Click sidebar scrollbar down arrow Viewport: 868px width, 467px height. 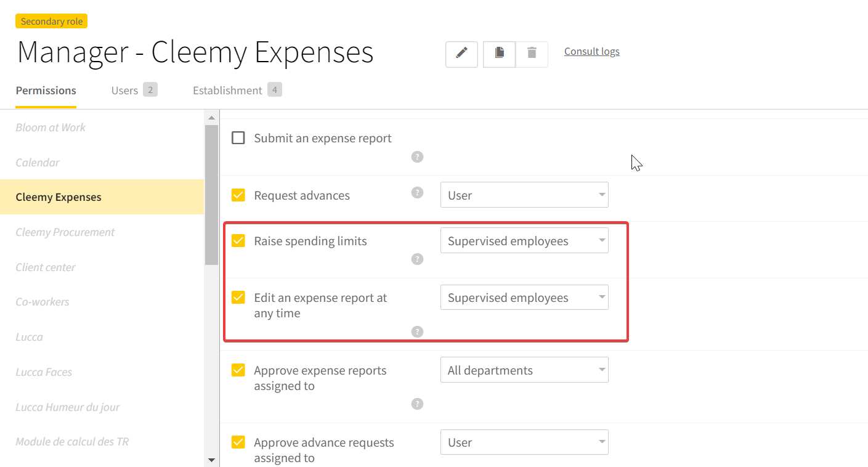(211, 460)
